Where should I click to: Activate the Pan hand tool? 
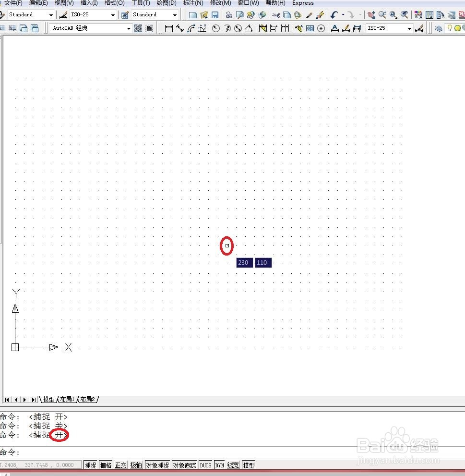371,15
